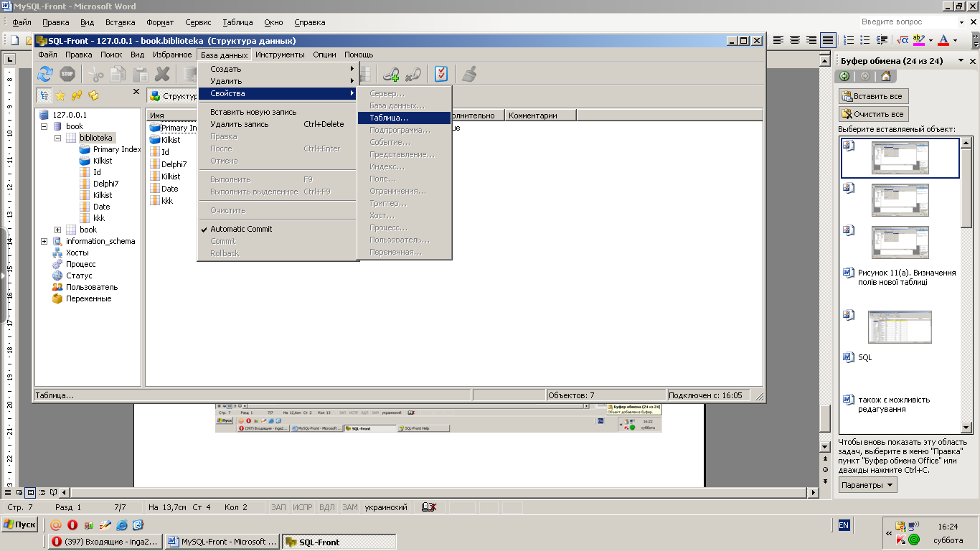Click the X delete icon in SQL-Front toolbar

pos(163,74)
